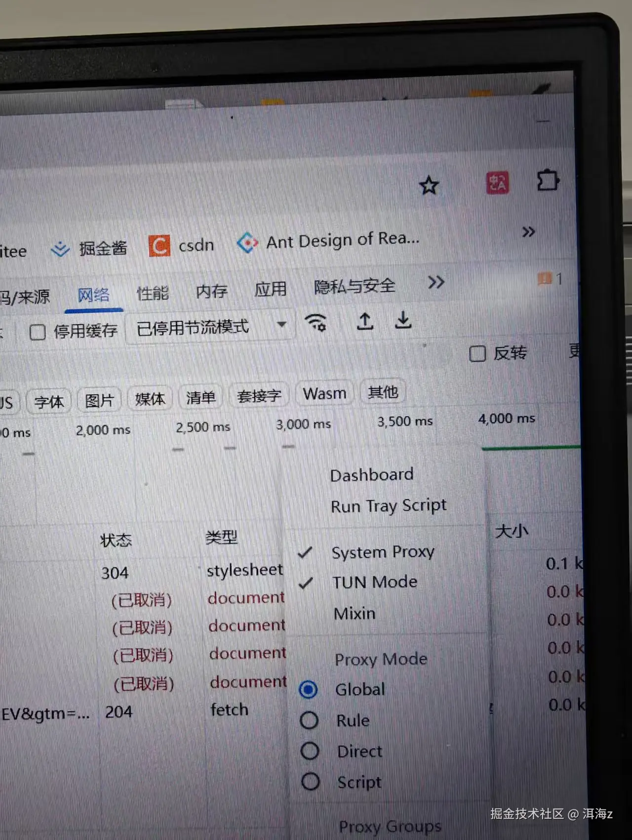
Task: Click the csdn bookmark favicon
Action: tap(159, 246)
